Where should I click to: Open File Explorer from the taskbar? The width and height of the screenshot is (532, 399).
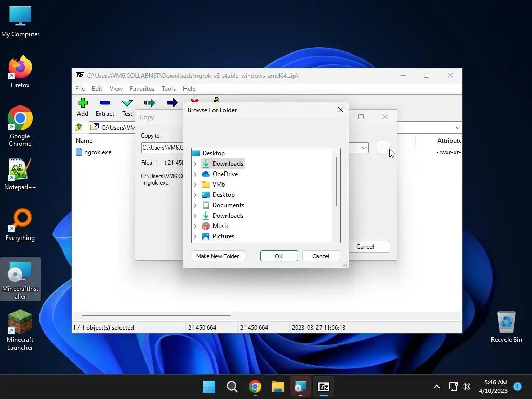[277, 387]
